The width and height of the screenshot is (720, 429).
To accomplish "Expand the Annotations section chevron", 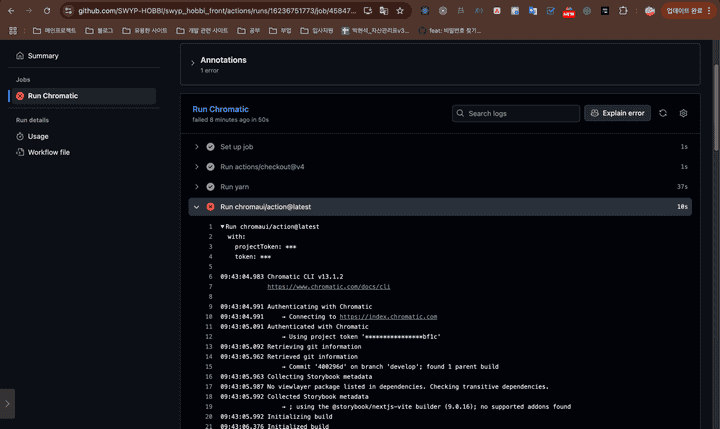I will 192,63.
